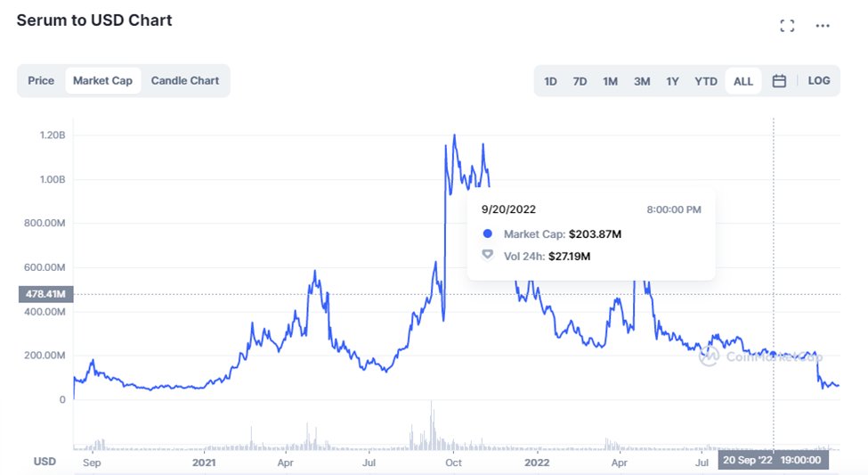
Task: Click the blue Market Cap legend dot
Action: pos(487,233)
